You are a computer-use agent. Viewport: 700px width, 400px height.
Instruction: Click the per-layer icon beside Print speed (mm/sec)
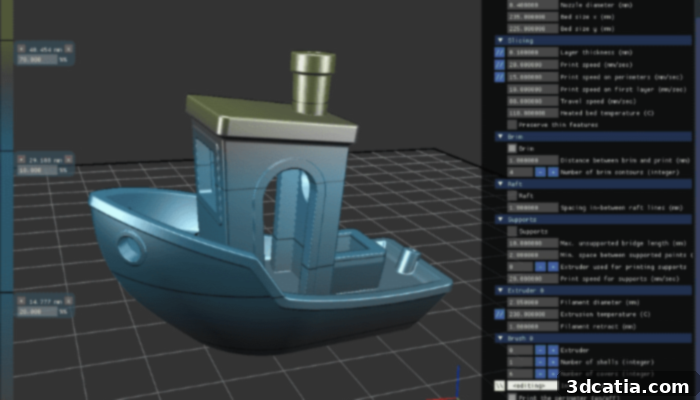click(500, 65)
